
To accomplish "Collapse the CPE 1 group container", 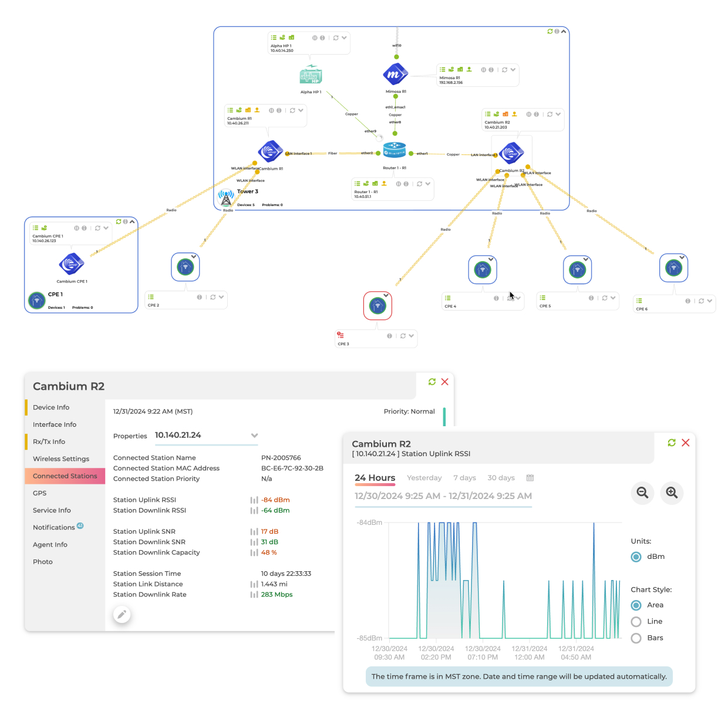I will click(132, 221).
